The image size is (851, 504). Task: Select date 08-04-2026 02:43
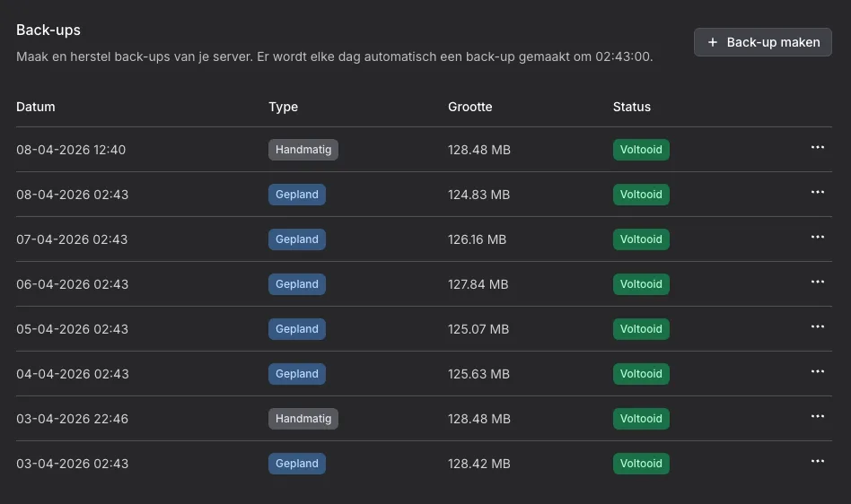coord(72,195)
